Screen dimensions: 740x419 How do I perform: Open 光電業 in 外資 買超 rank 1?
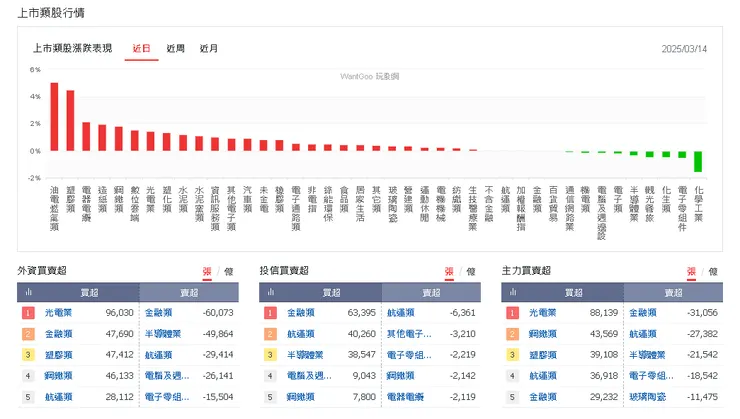[x=59, y=312]
